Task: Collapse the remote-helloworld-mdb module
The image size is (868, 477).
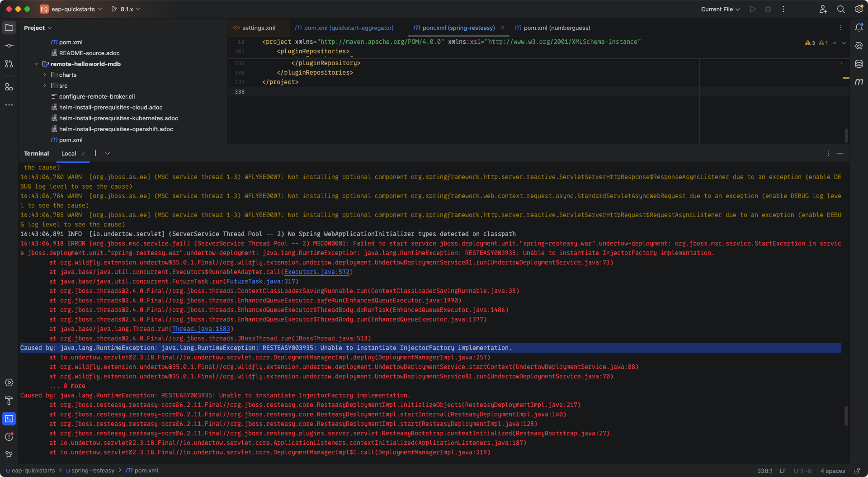Action: coord(36,64)
